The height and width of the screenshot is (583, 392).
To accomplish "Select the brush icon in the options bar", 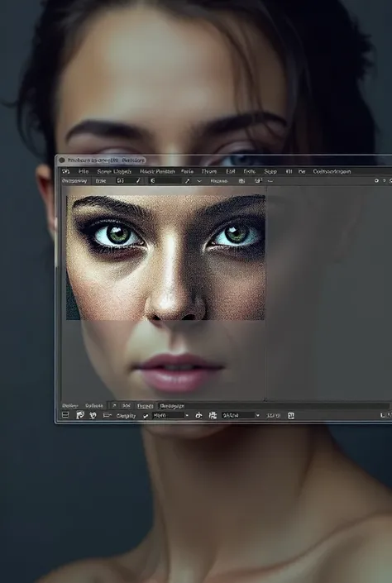I will coord(188,181).
